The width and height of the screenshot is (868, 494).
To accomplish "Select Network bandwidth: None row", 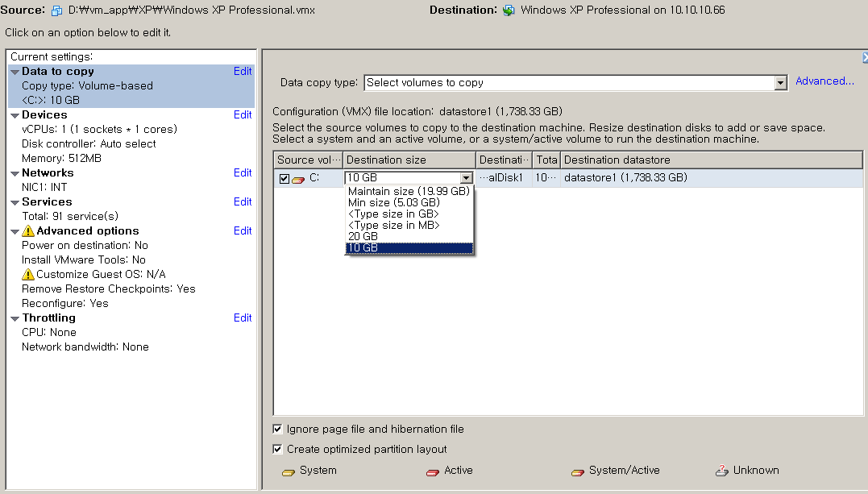I will click(x=85, y=347).
